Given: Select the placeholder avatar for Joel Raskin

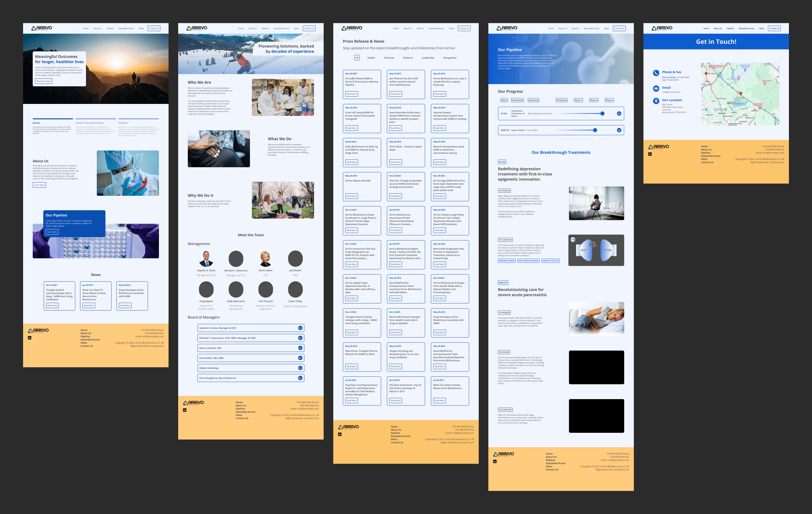Looking at the screenshot, I should click(x=295, y=259).
